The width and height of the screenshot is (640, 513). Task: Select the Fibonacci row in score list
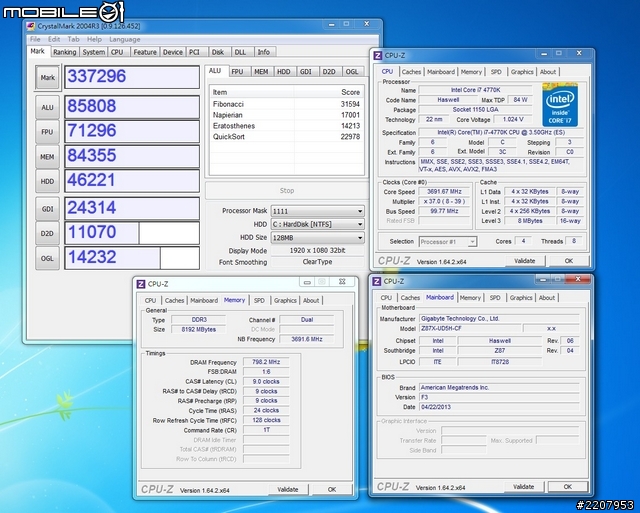tap(287, 104)
